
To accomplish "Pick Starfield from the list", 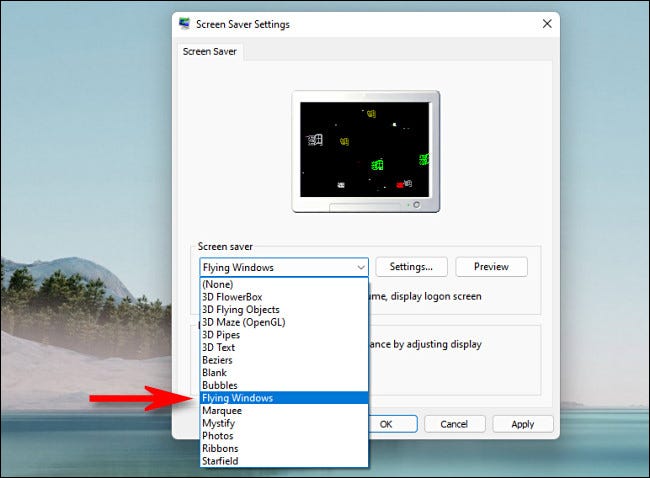I will coord(284,461).
